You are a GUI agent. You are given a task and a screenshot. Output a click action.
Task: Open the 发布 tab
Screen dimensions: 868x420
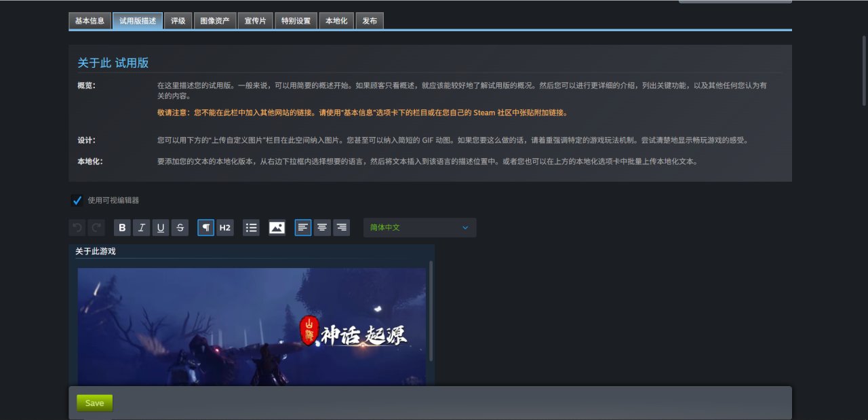click(370, 21)
